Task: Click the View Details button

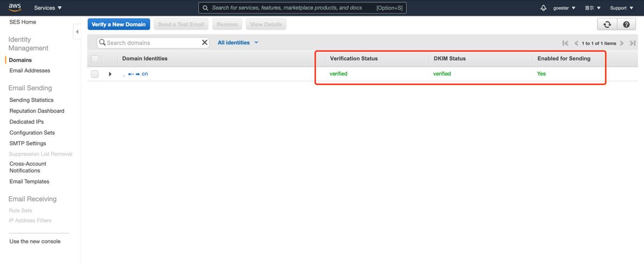Action: click(266, 24)
